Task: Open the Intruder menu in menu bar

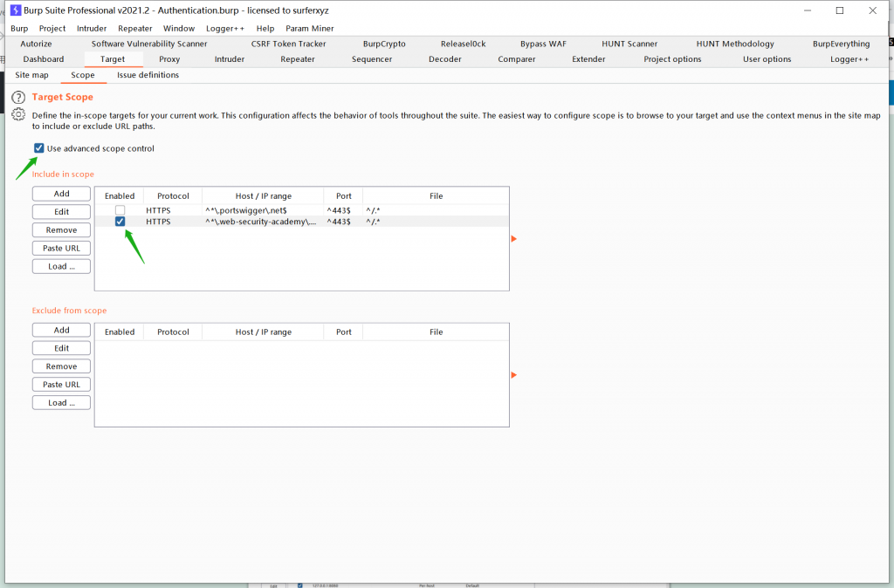Action: [x=92, y=29]
